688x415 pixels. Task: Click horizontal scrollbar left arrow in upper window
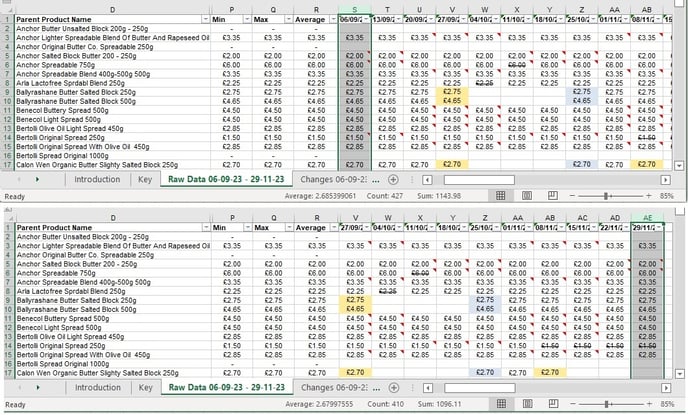(x=427, y=180)
